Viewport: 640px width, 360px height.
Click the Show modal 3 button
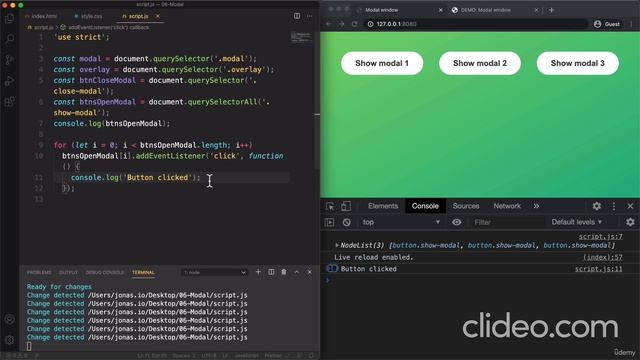[578, 63]
